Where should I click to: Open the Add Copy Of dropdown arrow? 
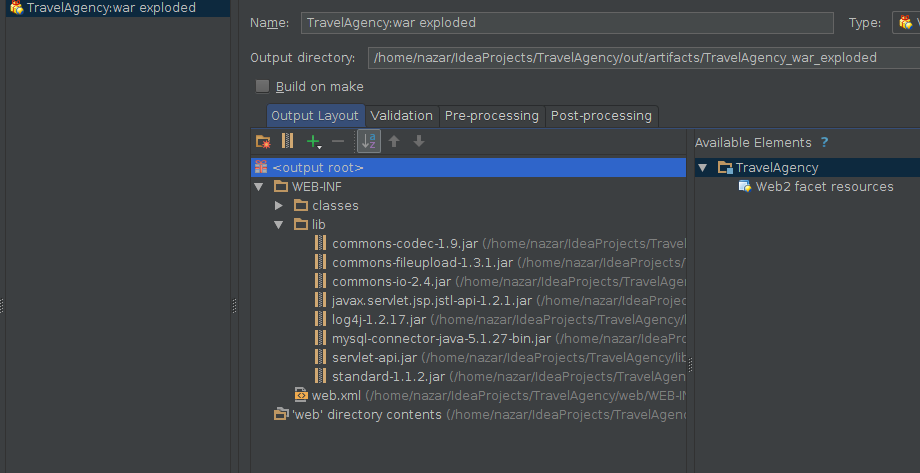pyautogui.click(x=320, y=147)
